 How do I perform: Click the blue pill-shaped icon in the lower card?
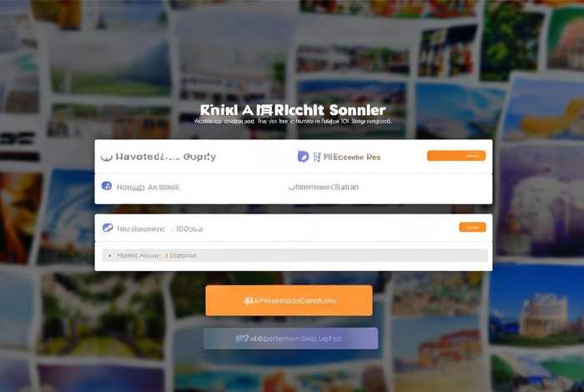point(108,228)
